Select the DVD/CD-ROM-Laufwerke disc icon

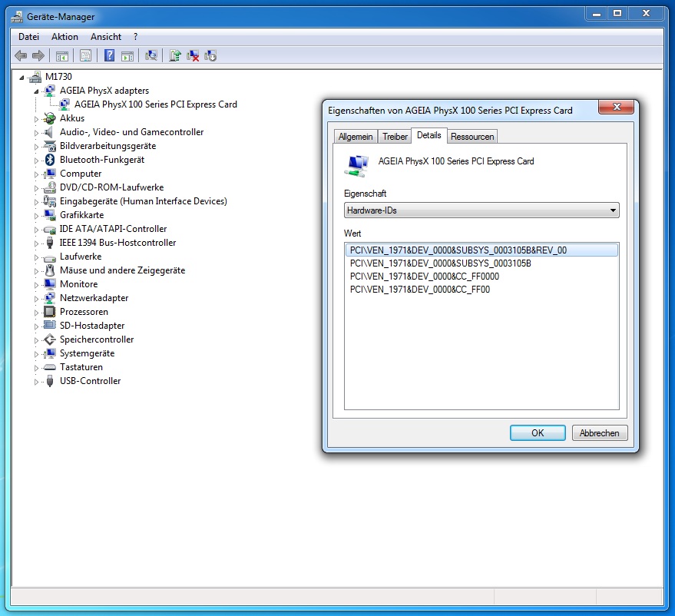click(x=50, y=187)
